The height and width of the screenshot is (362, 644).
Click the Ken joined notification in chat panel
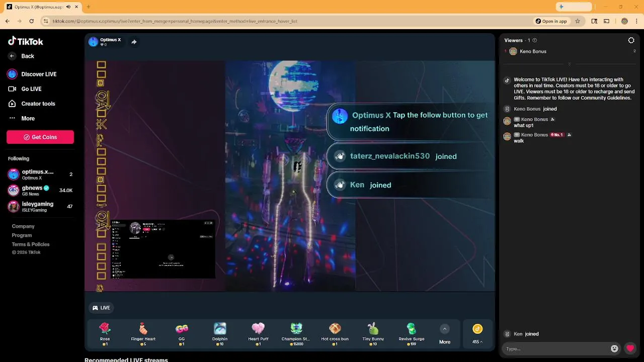tap(521, 334)
